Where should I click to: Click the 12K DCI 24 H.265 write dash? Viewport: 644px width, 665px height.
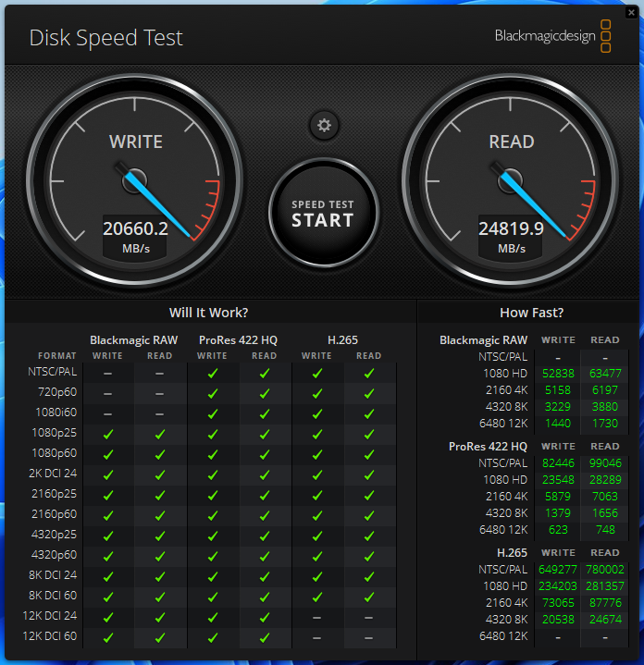316,618
